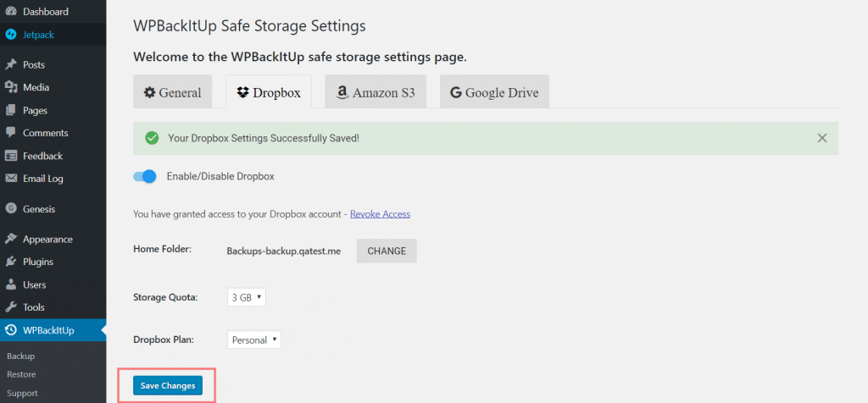868x403 pixels.
Task: Click the Dropbox Plan label
Action: [164, 340]
